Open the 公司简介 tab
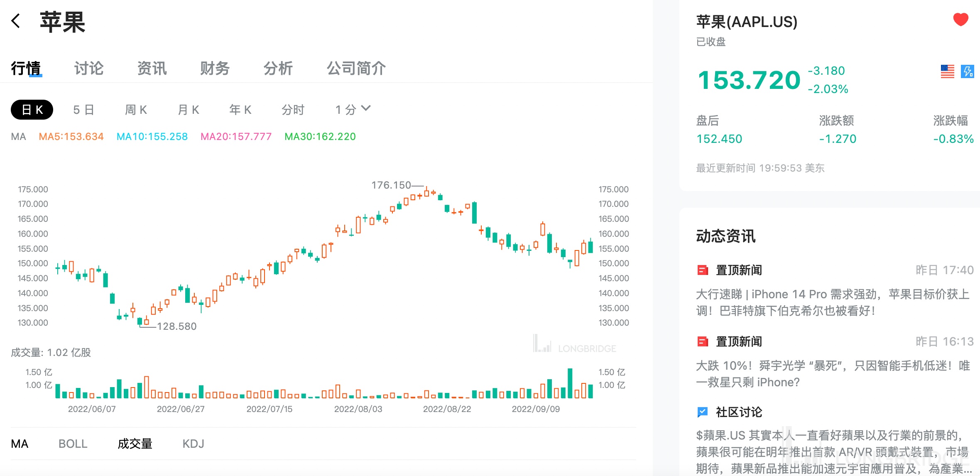 [x=356, y=69]
